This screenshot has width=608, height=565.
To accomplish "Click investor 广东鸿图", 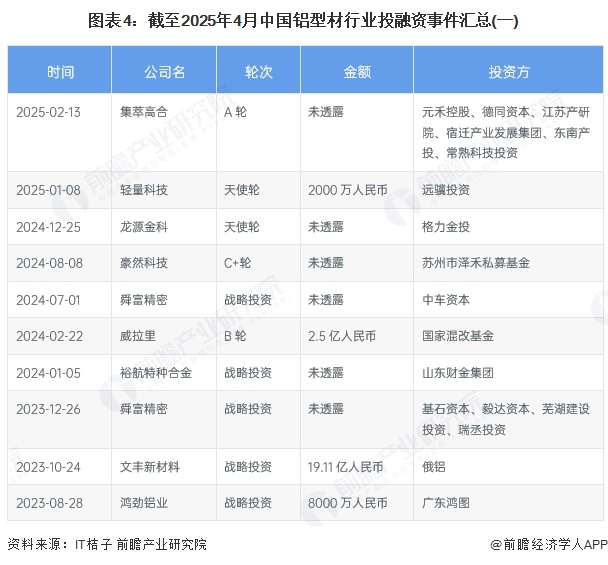I will coord(446,503).
